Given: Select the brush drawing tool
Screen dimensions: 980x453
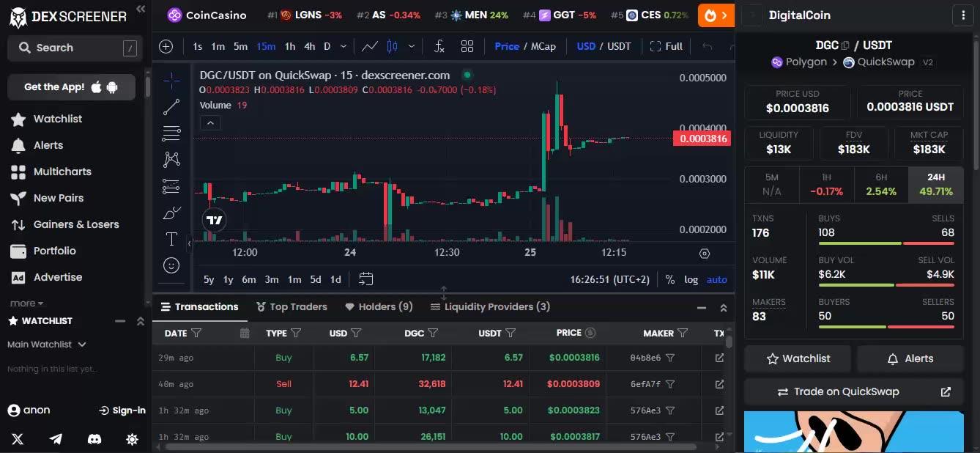Looking at the screenshot, I should [x=171, y=213].
